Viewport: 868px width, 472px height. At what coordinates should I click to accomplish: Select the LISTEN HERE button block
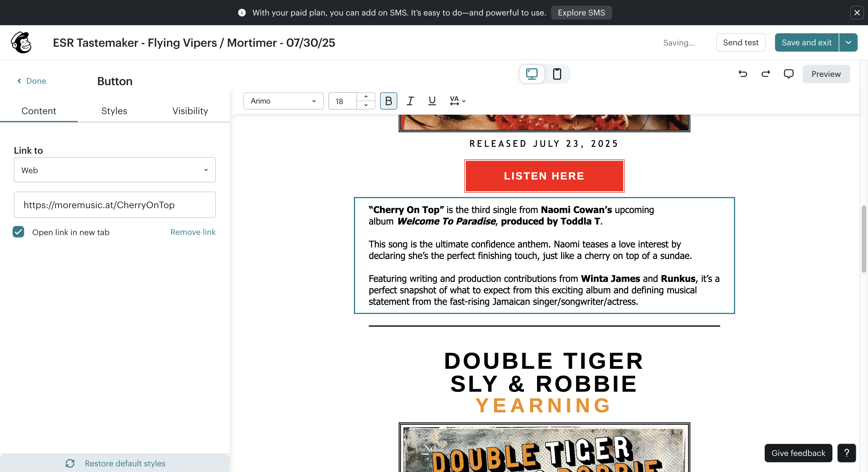544,176
